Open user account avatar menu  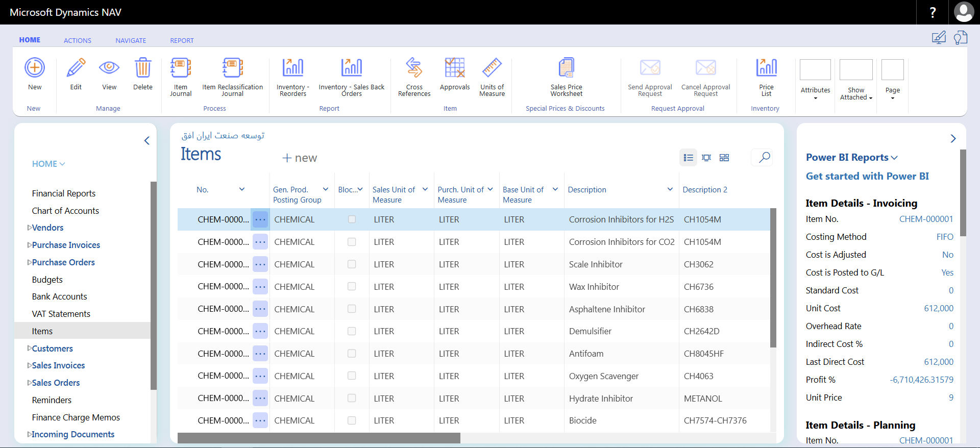coord(964,12)
